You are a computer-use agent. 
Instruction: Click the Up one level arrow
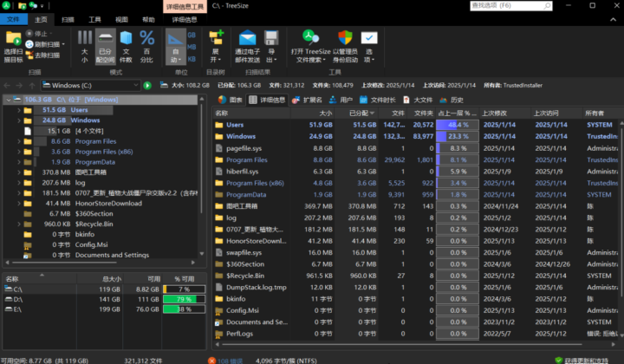pos(32,85)
